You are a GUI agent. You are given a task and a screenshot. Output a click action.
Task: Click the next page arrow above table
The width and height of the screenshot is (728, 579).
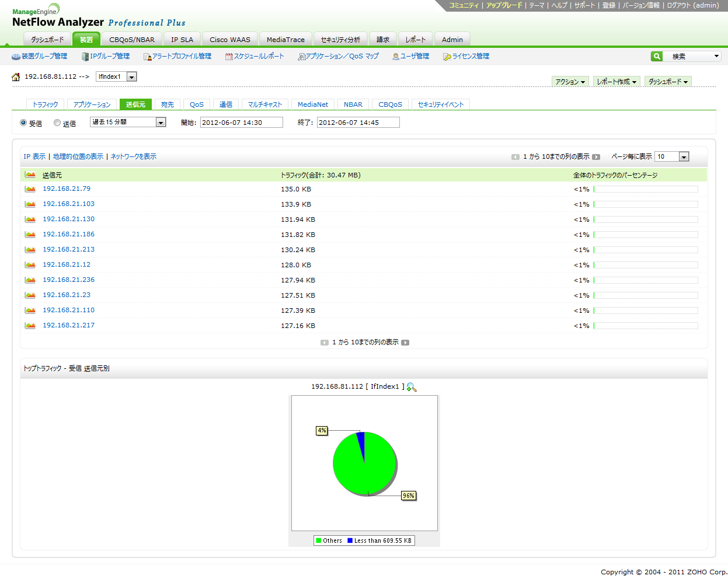pyautogui.click(x=596, y=157)
